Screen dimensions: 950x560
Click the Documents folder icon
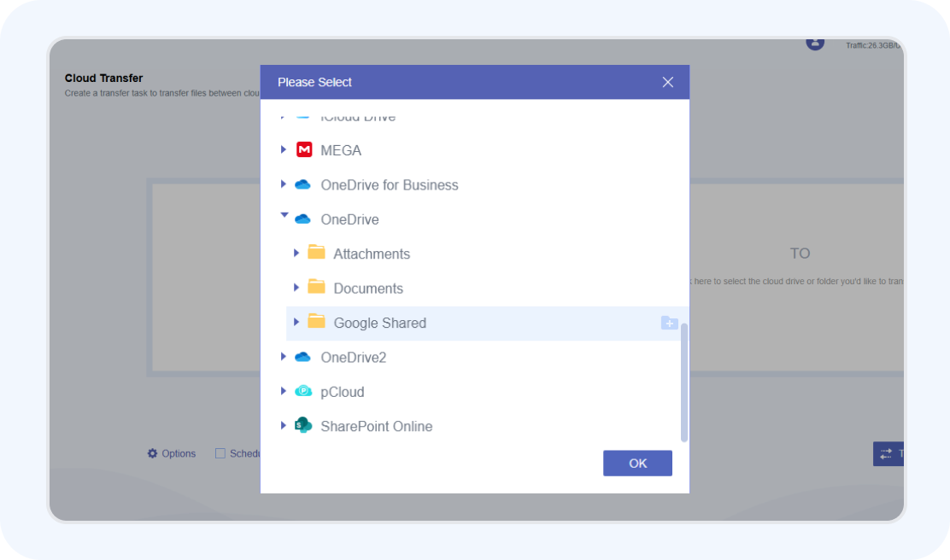pyautogui.click(x=316, y=286)
